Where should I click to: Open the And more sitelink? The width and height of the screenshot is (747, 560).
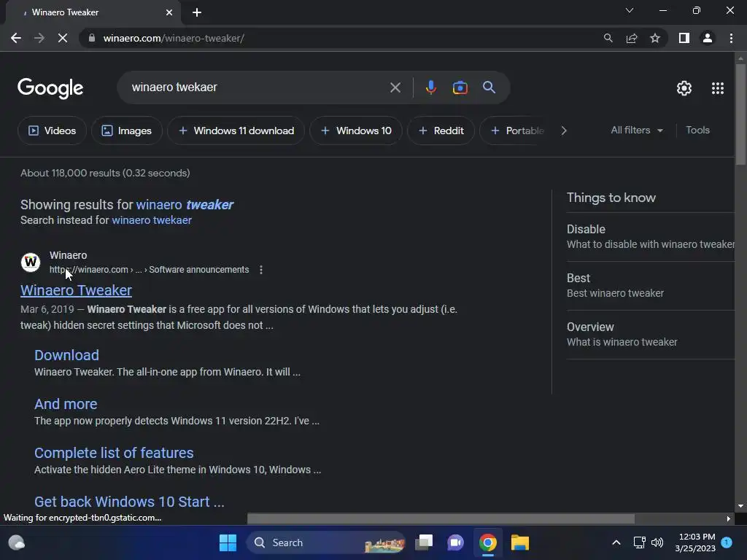(x=66, y=404)
